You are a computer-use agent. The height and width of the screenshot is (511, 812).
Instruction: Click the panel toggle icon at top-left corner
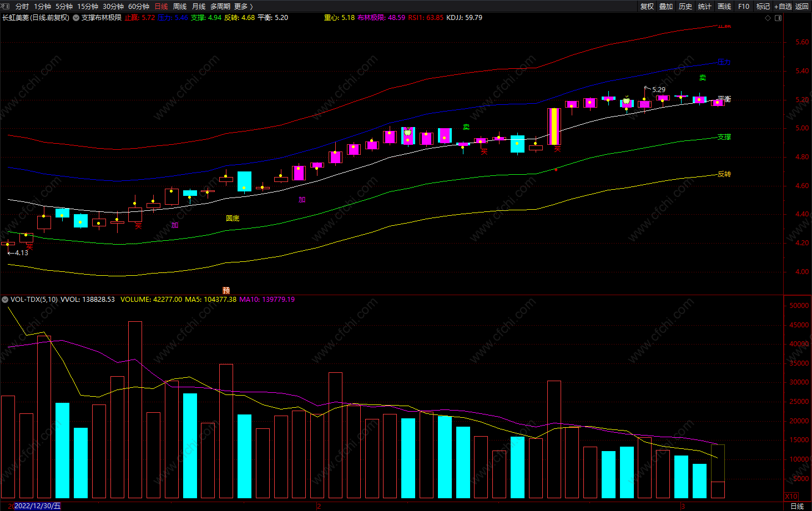(x=7, y=6)
